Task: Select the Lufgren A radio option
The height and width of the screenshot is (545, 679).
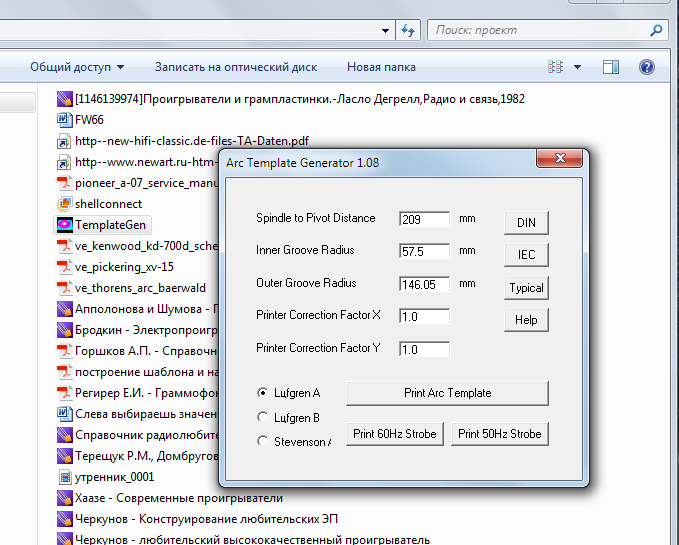Action: point(263,393)
